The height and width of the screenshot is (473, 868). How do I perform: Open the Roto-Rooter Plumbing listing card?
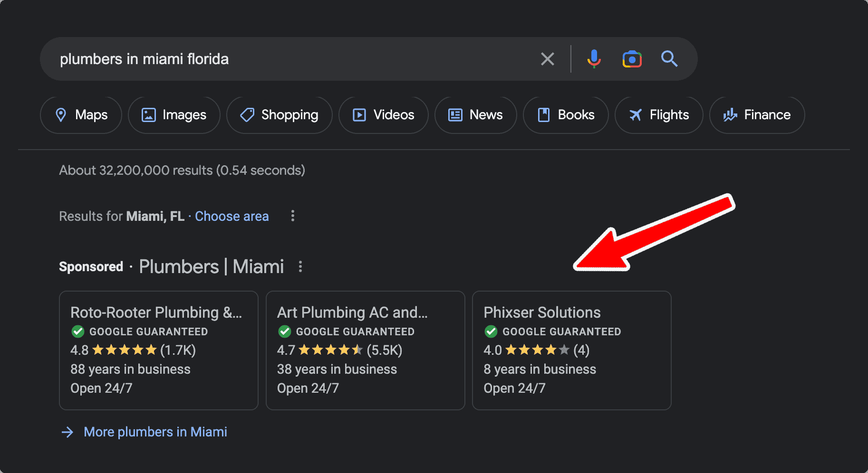pyautogui.click(x=159, y=350)
